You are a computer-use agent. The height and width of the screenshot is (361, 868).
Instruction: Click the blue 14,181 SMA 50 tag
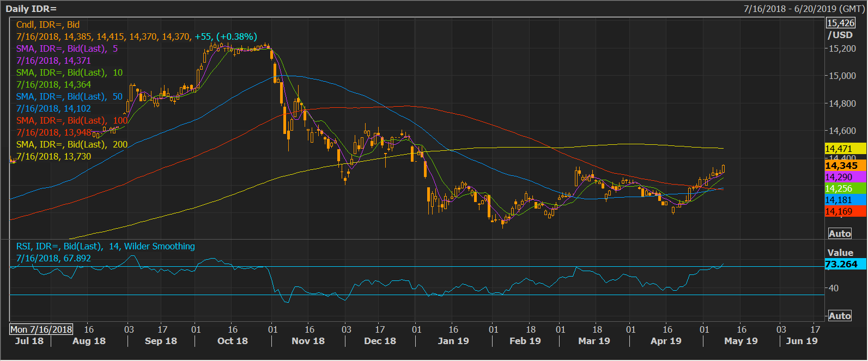pos(845,200)
